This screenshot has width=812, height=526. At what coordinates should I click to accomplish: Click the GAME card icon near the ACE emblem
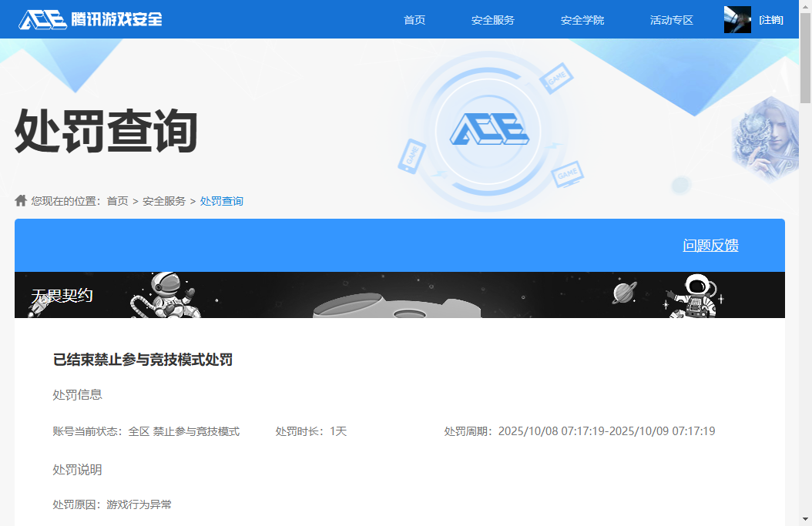(x=558, y=77)
